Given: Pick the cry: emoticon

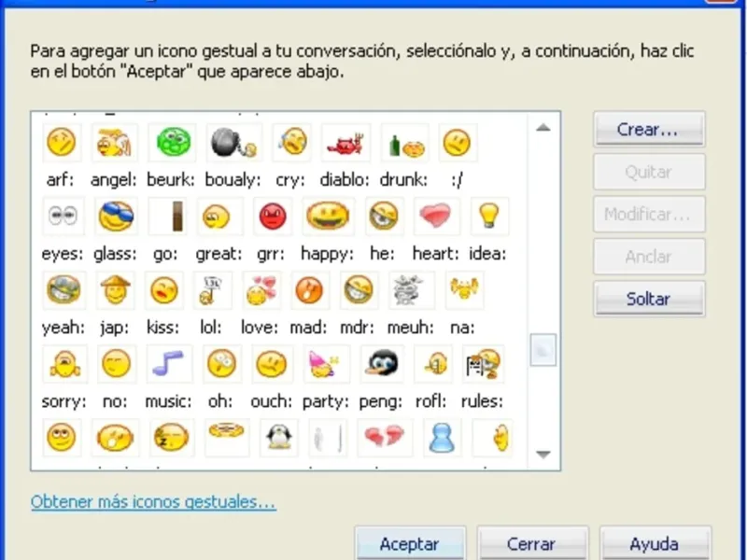Looking at the screenshot, I should pyautogui.click(x=292, y=143).
